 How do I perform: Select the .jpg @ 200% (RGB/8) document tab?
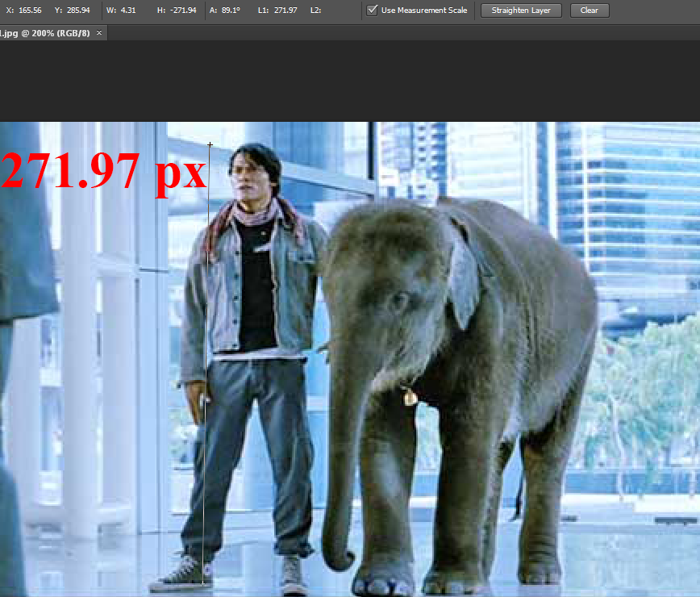click(45, 33)
